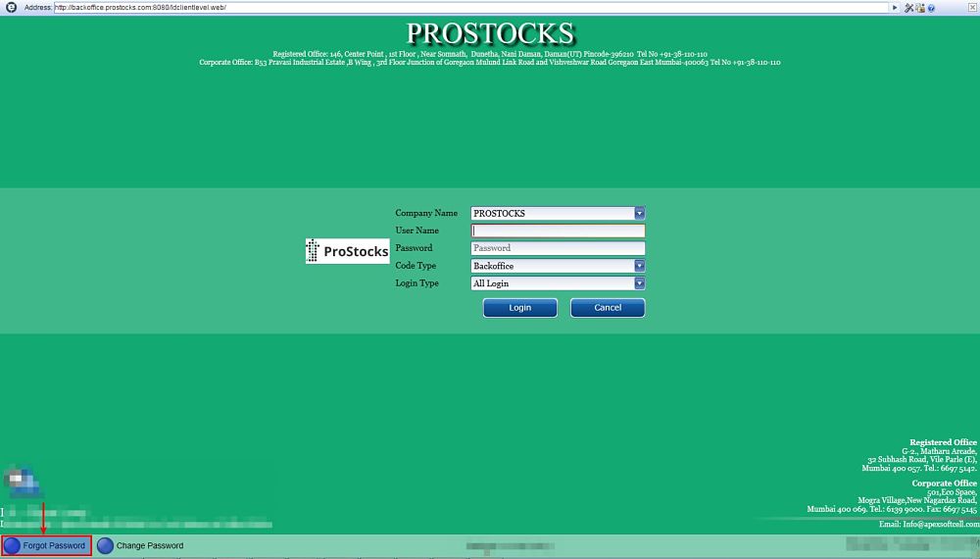Open the Code Type dropdown arrow

tap(639, 266)
